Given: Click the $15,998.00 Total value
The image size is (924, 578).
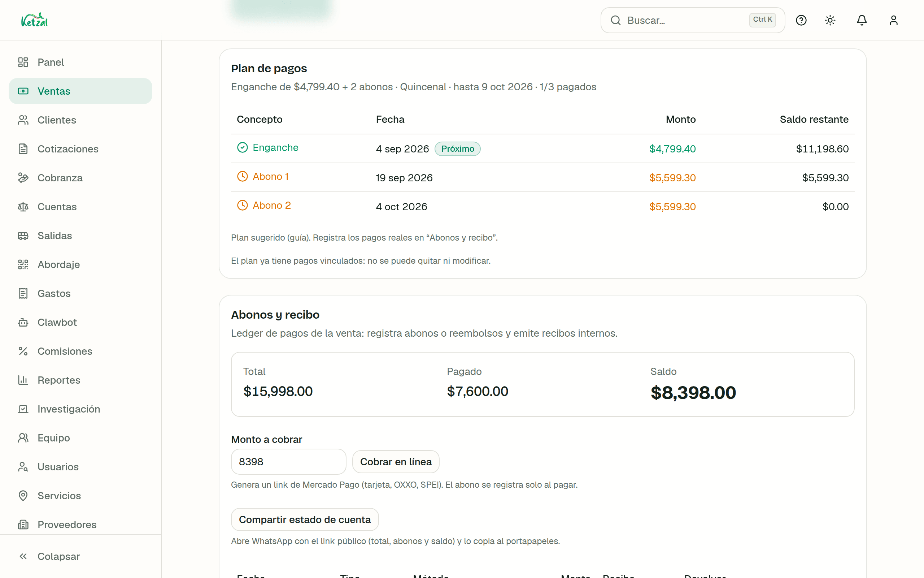Looking at the screenshot, I should point(278,392).
